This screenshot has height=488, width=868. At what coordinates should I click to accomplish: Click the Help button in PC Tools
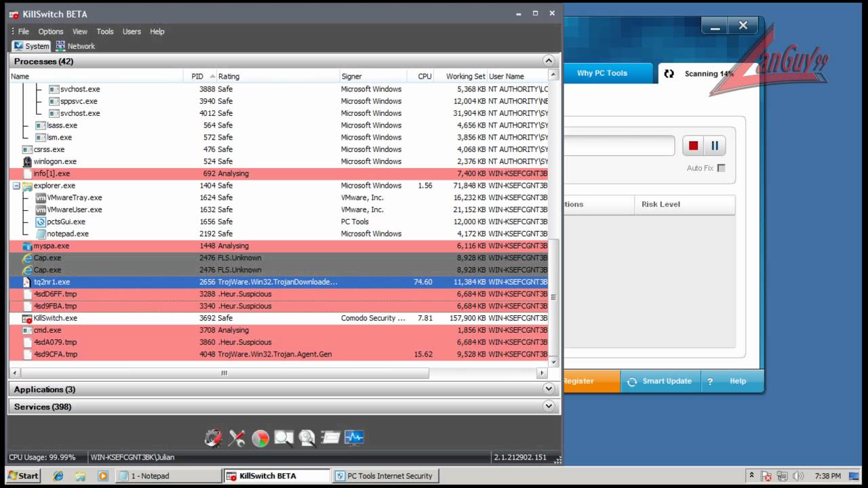click(730, 381)
